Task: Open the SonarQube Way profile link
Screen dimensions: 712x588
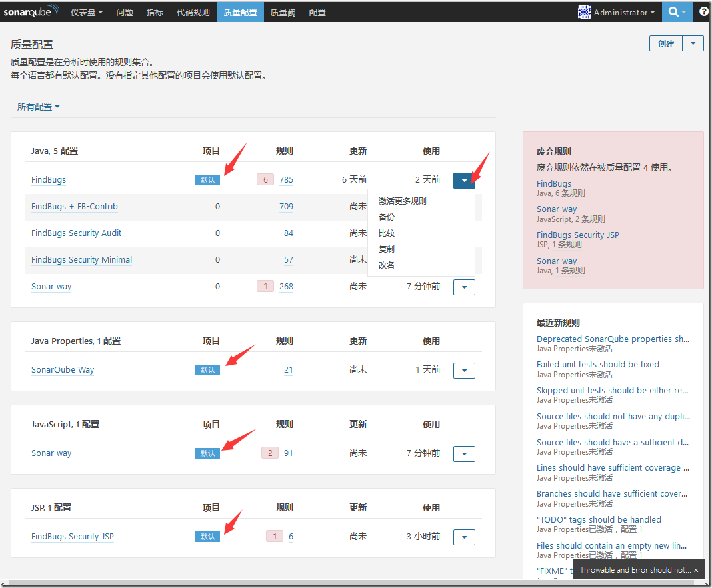Action: 63,370
